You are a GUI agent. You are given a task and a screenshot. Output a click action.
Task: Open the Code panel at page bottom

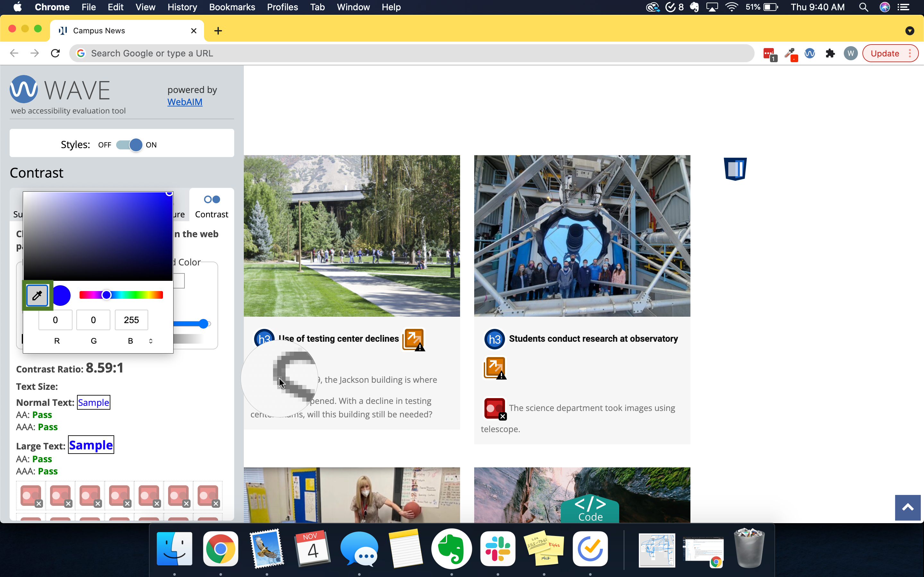click(x=590, y=509)
